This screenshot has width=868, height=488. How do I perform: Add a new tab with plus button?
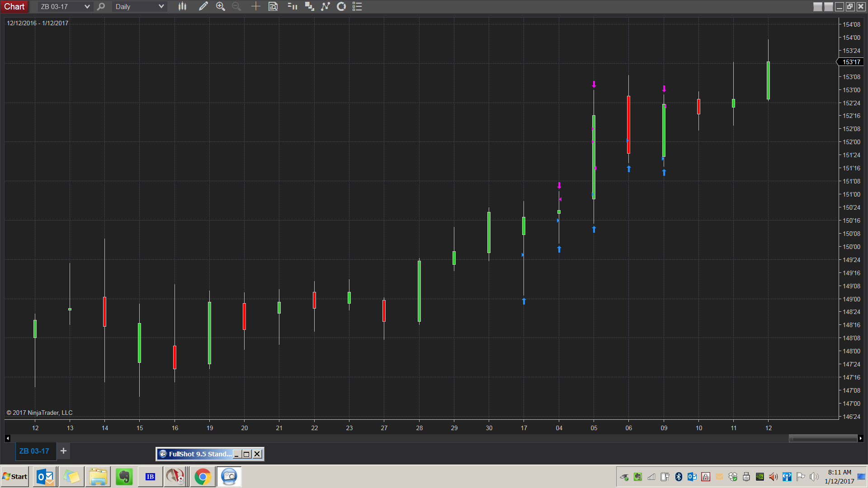63,451
